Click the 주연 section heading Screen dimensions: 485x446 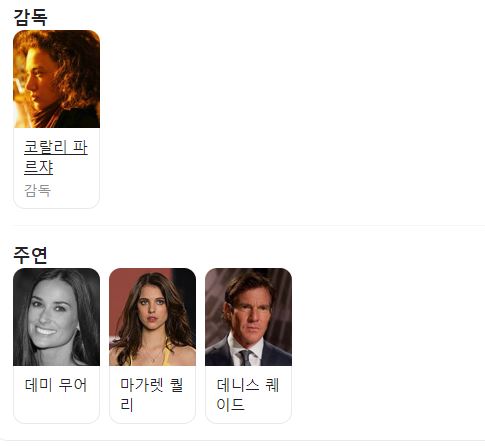(x=30, y=255)
